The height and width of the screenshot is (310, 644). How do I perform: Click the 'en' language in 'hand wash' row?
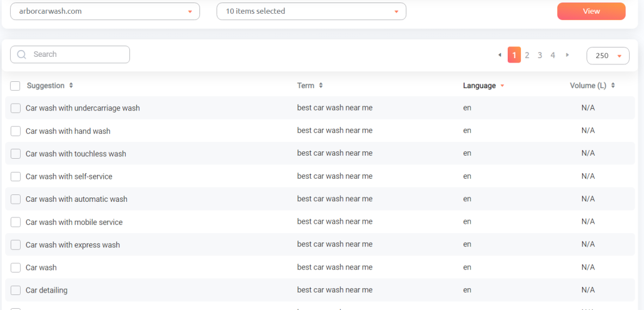point(467,131)
